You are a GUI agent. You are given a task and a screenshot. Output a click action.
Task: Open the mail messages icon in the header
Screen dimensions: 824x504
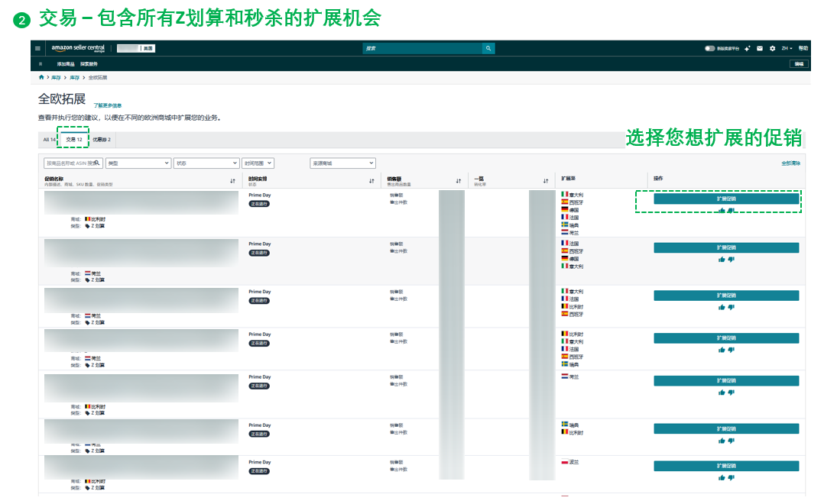[x=759, y=48]
